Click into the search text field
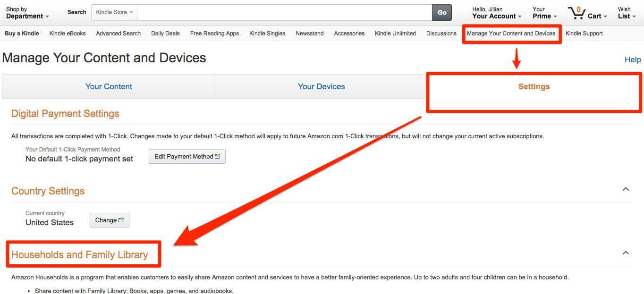Viewport: 644px width, 294px height. coord(285,13)
